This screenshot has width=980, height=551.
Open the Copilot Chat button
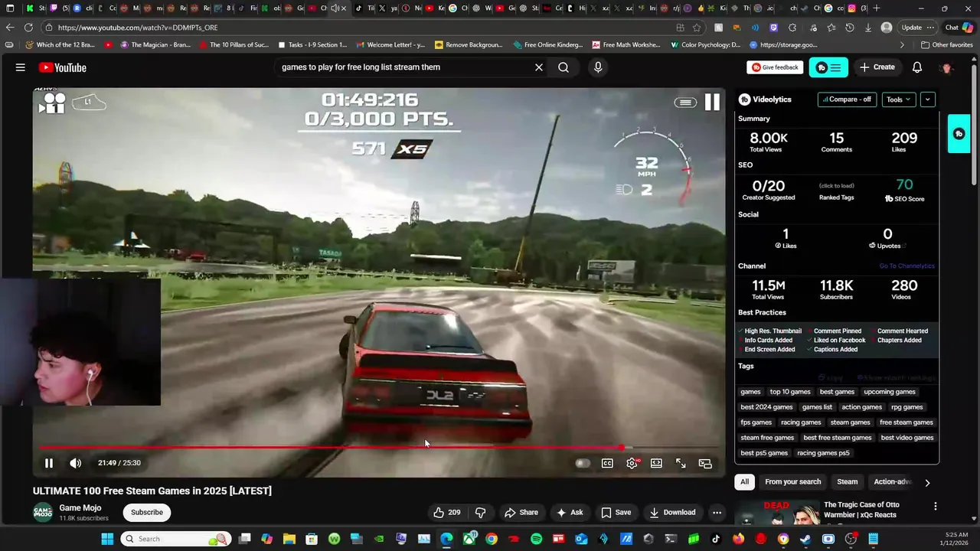[x=959, y=28]
